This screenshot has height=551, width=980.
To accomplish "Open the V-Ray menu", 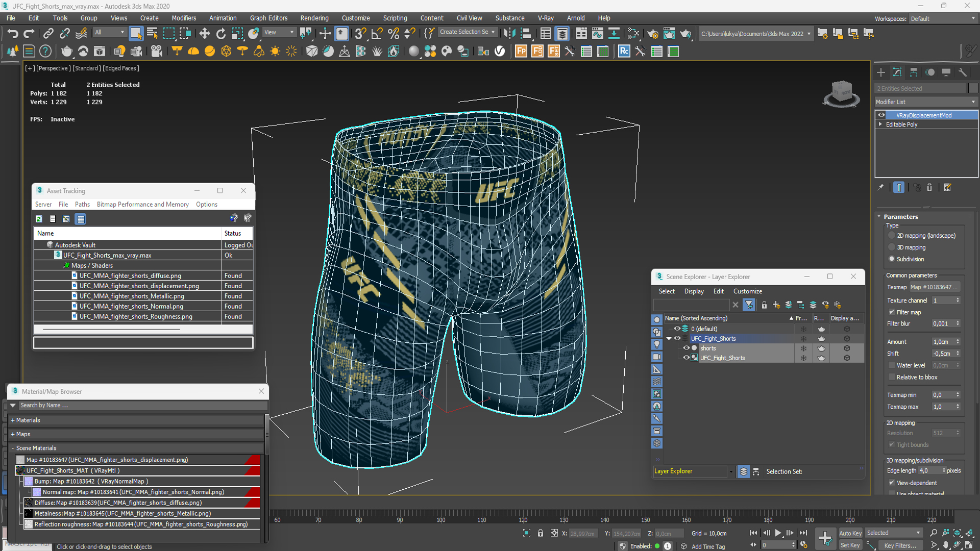I will click(x=545, y=18).
